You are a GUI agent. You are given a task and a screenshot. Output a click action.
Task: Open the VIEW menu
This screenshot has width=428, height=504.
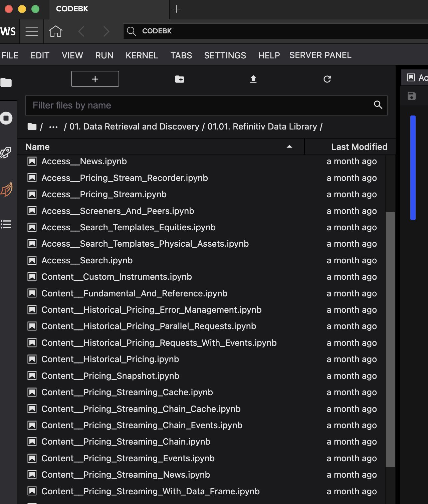point(72,55)
